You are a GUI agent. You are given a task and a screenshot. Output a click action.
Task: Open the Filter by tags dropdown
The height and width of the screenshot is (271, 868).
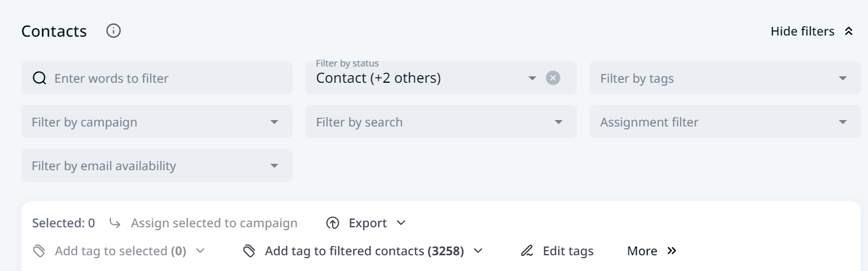pyautogui.click(x=842, y=78)
